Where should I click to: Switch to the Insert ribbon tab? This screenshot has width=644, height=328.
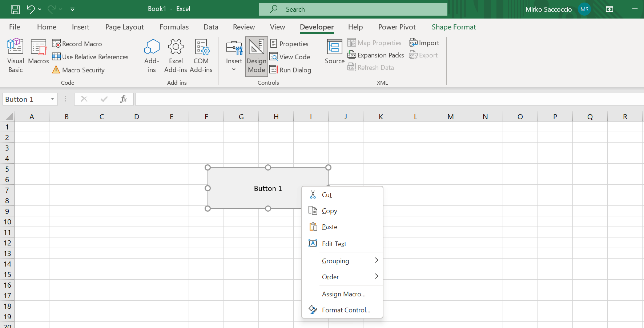point(80,27)
